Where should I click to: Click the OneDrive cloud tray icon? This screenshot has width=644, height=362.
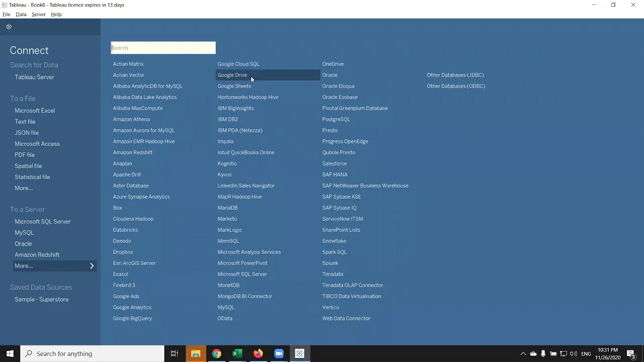(x=533, y=354)
